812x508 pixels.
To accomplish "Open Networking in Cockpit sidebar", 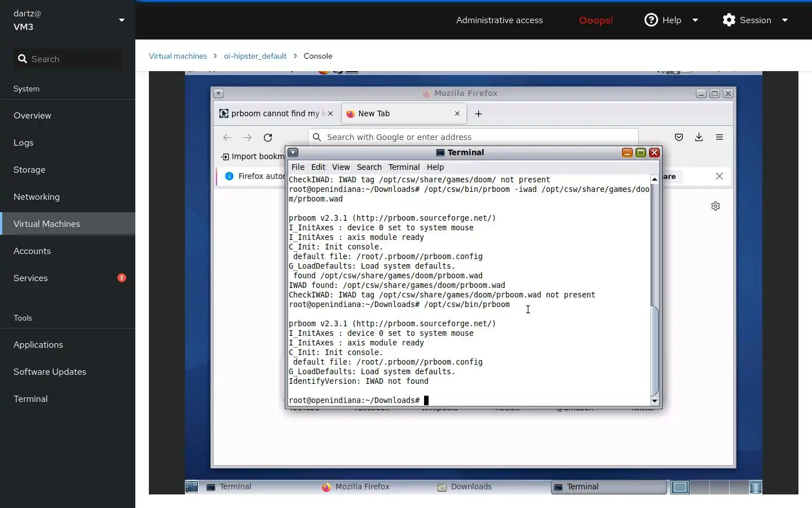I will tap(68, 196).
